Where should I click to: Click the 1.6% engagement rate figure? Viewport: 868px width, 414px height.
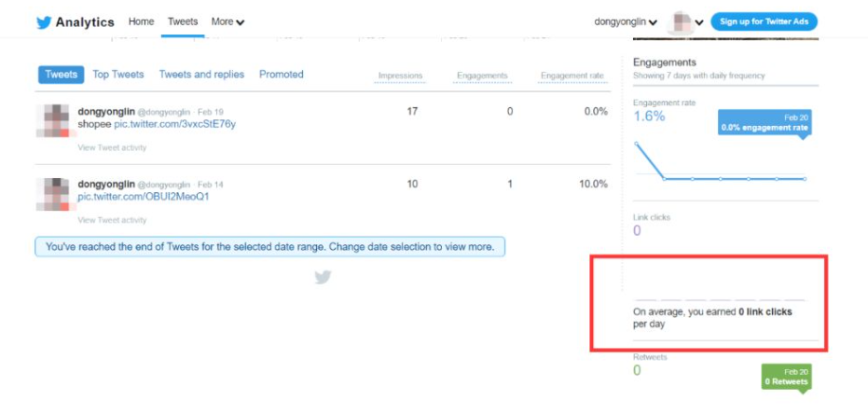click(x=649, y=117)
